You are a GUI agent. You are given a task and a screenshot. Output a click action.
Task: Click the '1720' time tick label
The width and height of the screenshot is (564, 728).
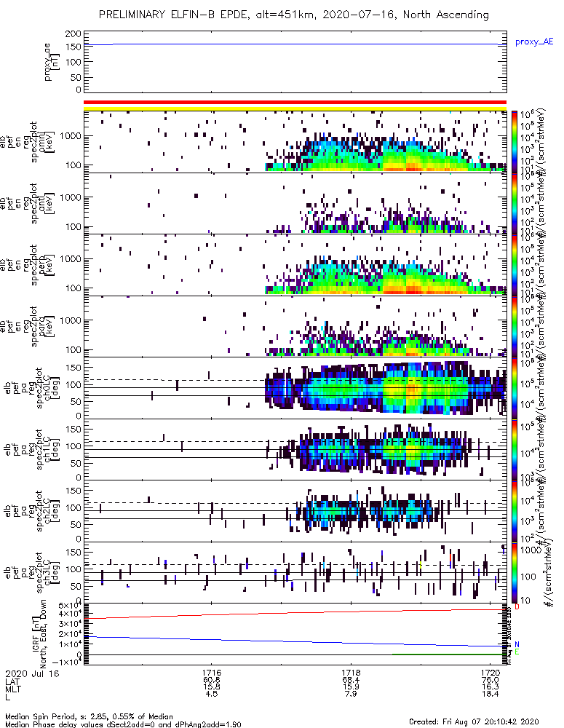point(490,673)
